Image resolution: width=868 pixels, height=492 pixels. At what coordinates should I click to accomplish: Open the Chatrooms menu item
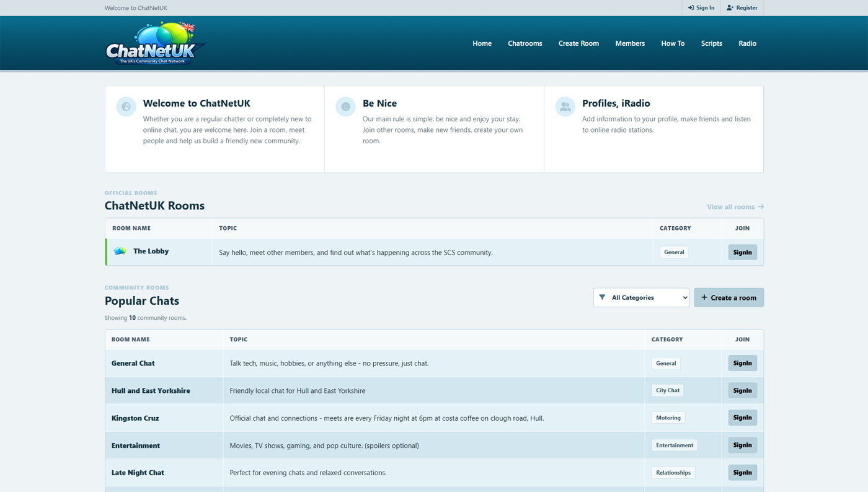pyautogui.click(x=525, y=43)
